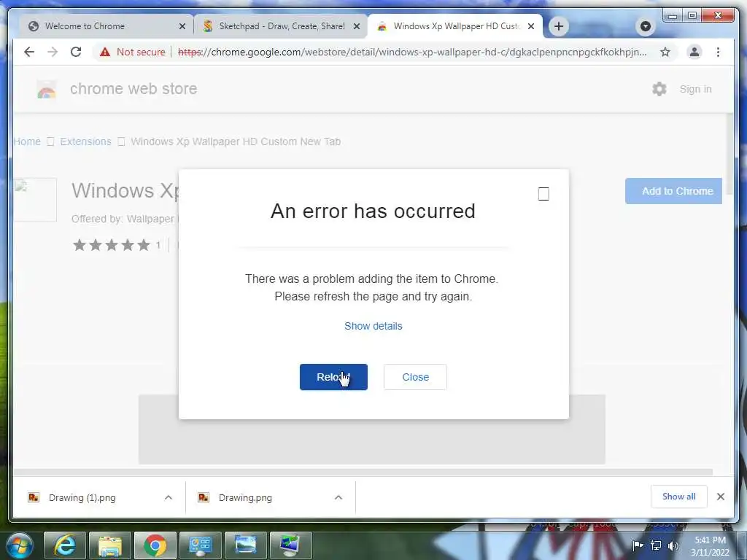Open Control Panel taskbar icon
Viewport: 747px width, 560px height.
click(x=200, y=545)
